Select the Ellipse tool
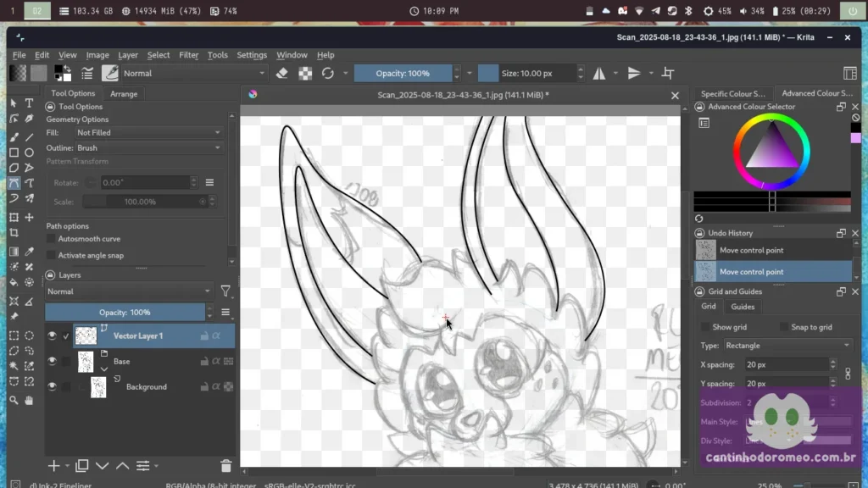The width and height of the screenshot is (868, 488). (x=30, y=152)
